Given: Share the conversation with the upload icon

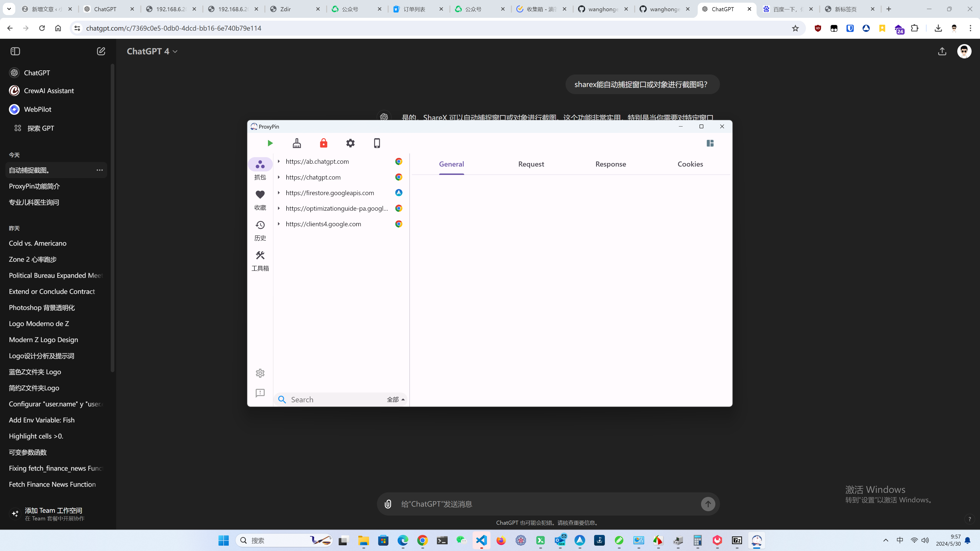Looking at the screenshot, I should pyautogui.click(x=942, y=51).
